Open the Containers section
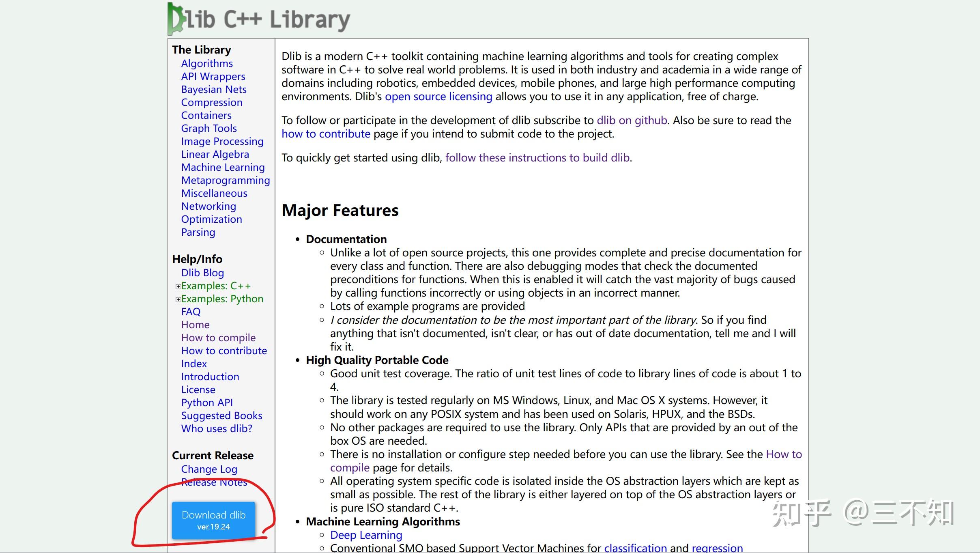The image size is (980, 553). pos(206,115)
